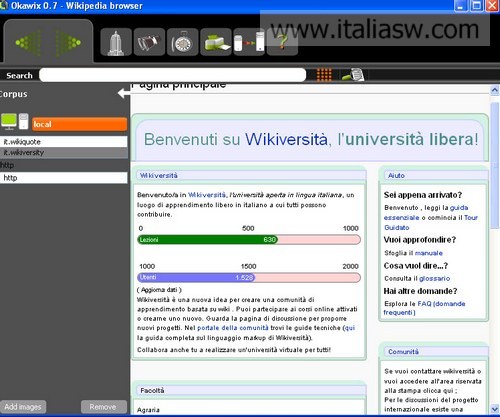Viewport: 500px width, 417px height.
Task: Click the Sei appena arrivato? heading
Action: (x=423, y=195)
